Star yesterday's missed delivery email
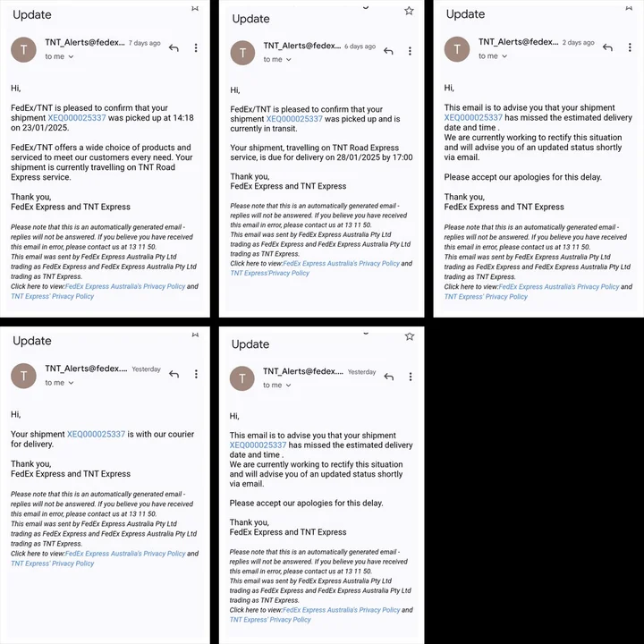The height and width of the screenshot is (644, 644). tap(409, 336)
